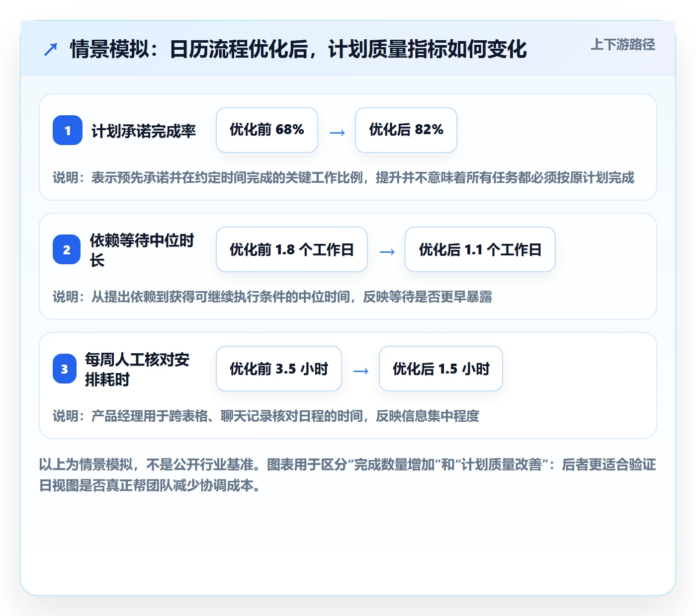
Task: Click the number 2 badge
Action: 67,249
